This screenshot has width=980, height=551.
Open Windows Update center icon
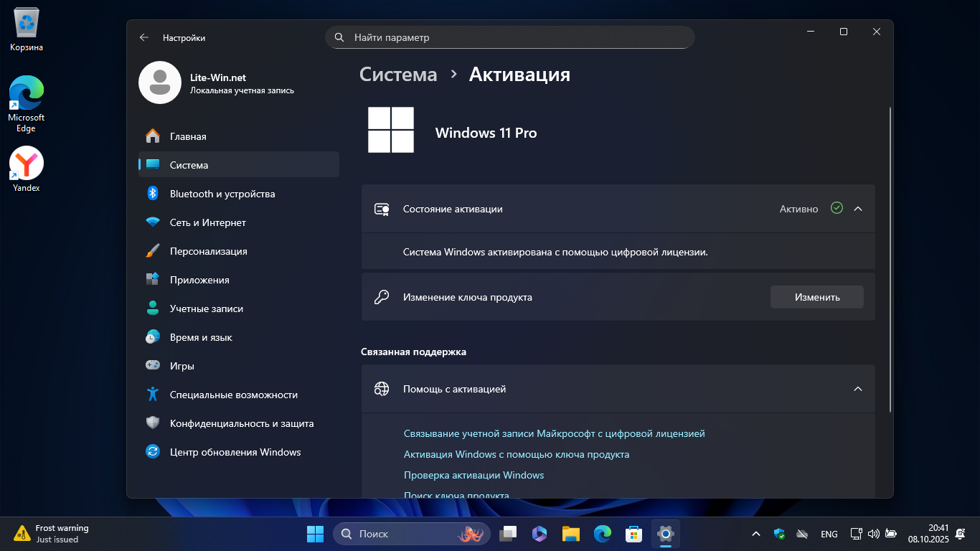(x=153, y=452)
